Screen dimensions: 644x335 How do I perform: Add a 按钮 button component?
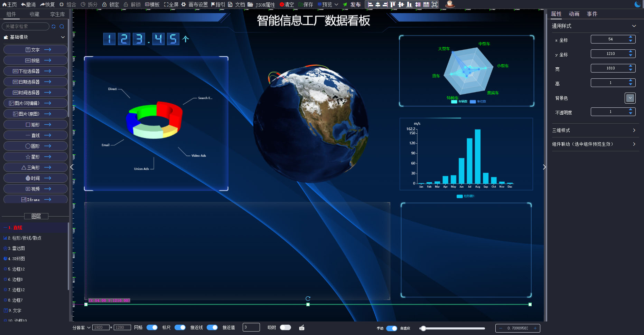(35, 60)
